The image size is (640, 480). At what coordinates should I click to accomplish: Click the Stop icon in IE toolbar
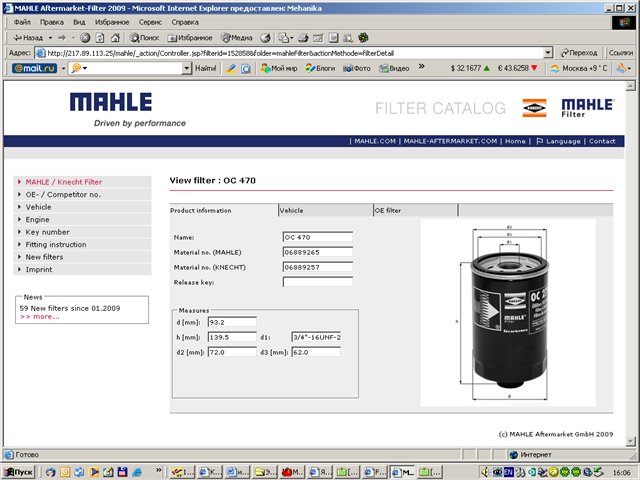85,38
